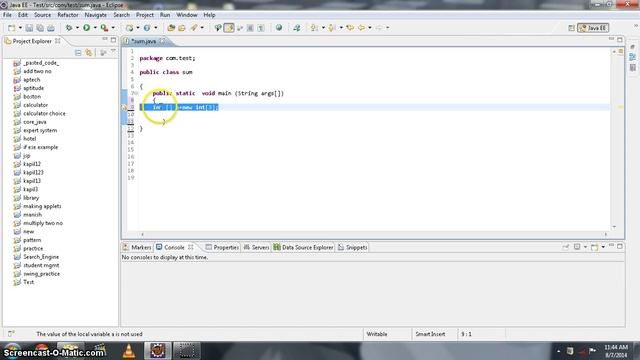Open the Refactor menu

(x=68, y=15)
